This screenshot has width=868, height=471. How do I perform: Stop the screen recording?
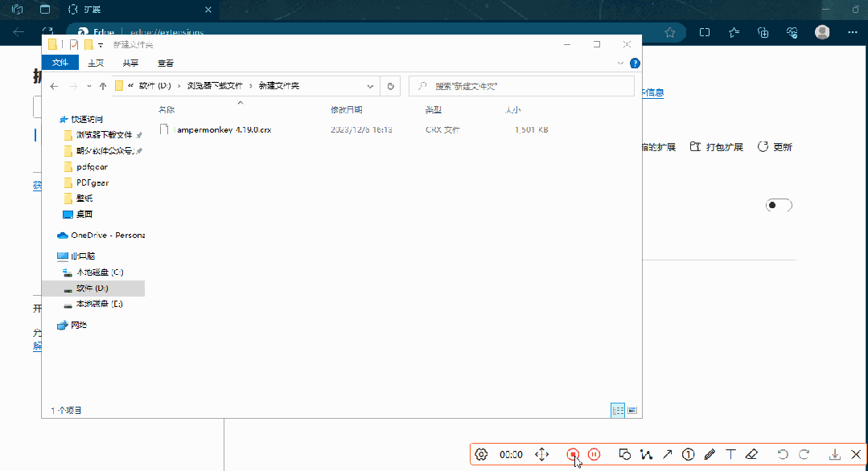click(x=573, y=454)
